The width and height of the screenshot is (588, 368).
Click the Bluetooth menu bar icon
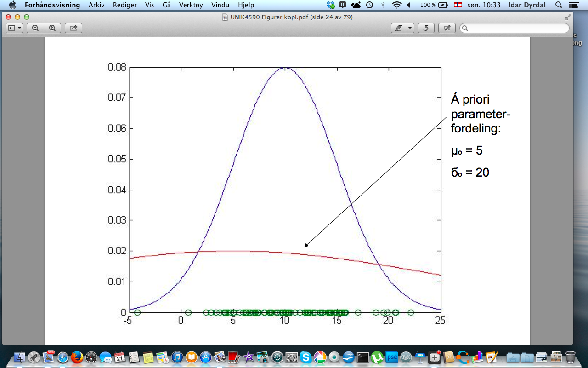383,5
